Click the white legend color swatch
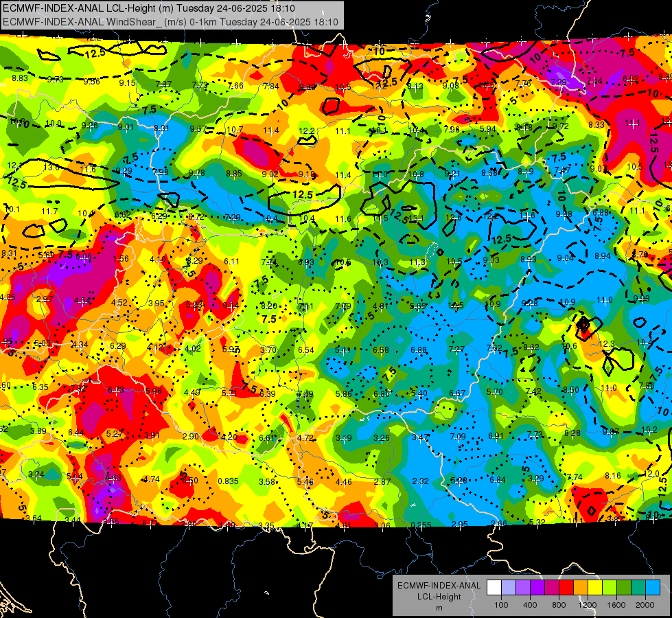The image size is (672, 618). 494,588
